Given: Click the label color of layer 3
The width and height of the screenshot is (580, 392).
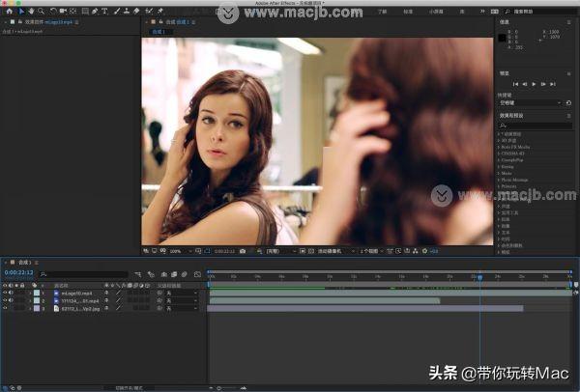Looking at the screenshot, I should click(37, 308).
